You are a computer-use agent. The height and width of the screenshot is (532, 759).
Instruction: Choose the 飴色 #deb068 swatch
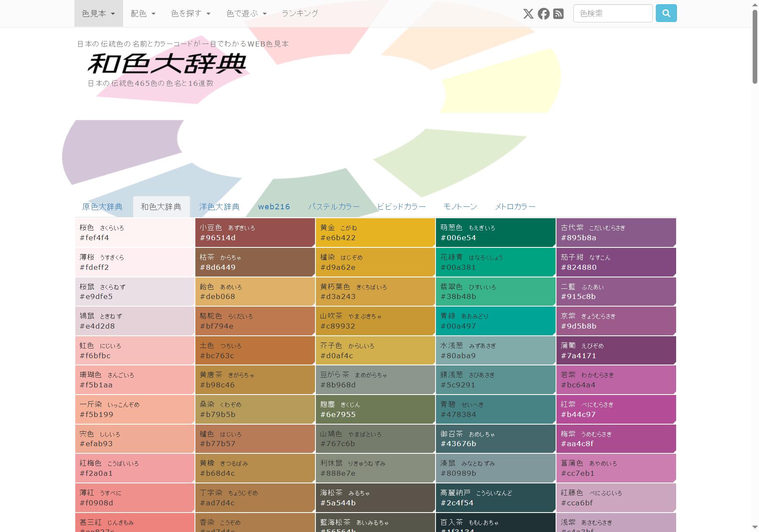pos(255,291)
